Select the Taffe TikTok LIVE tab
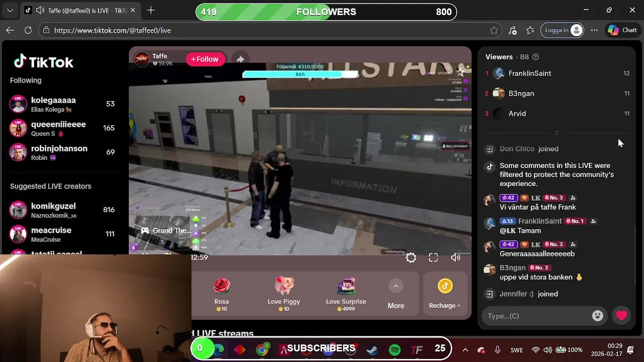The image size is (644, 362). point(80,10)
